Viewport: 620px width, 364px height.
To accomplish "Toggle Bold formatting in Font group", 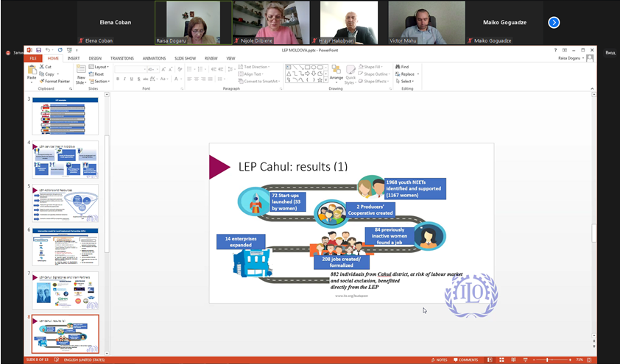I will pos(118,79).
